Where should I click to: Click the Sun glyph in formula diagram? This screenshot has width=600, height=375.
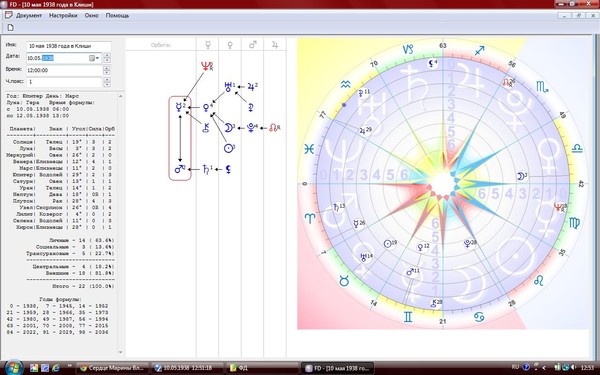pos(229,148)
